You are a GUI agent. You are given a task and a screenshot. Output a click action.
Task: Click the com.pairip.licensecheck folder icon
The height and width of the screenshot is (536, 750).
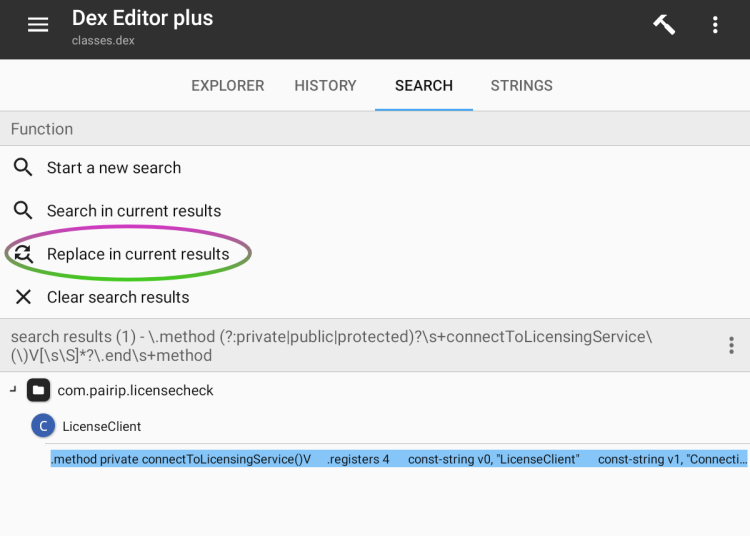(x=38, y=390)
